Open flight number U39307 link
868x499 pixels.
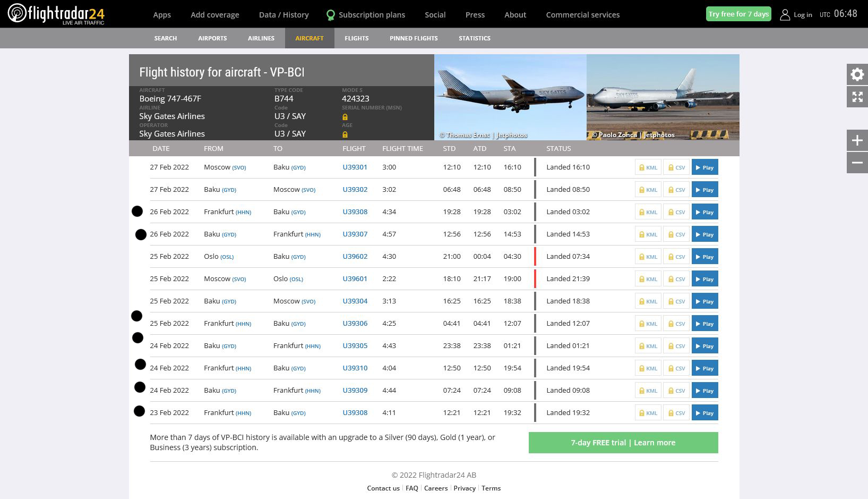click(355, 234)
